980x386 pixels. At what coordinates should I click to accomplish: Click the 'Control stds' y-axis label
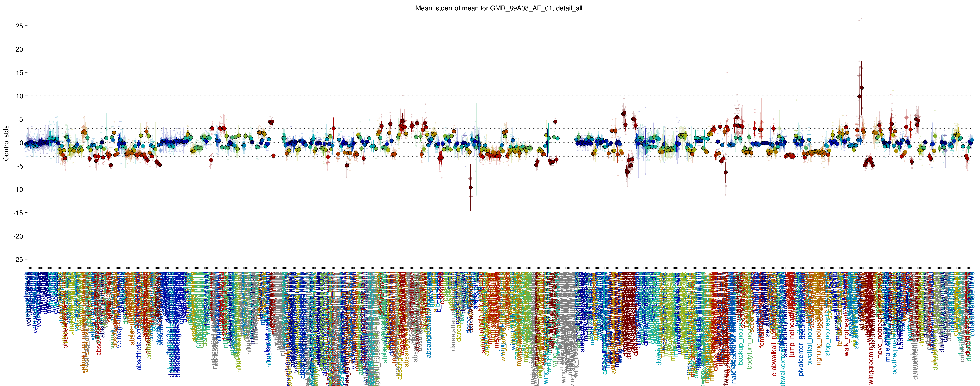coord(6,143)
